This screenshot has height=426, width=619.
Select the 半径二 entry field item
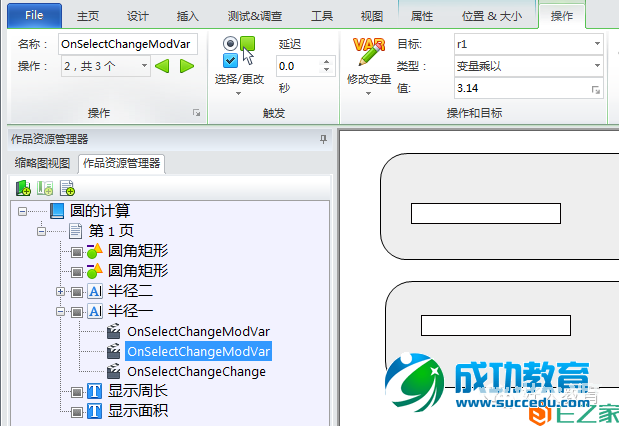pyautogui.click(x=130, y=291)
